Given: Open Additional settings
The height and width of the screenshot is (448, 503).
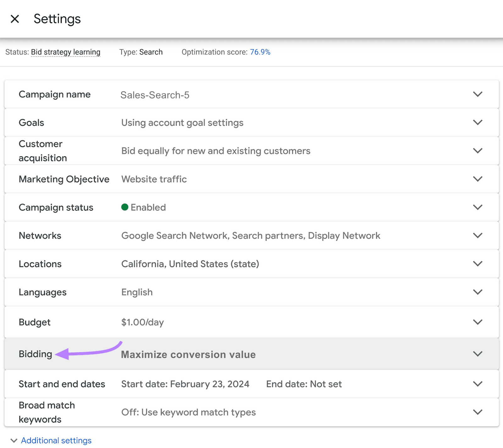Looking at the screenshot, I should [x=56, y=440].
